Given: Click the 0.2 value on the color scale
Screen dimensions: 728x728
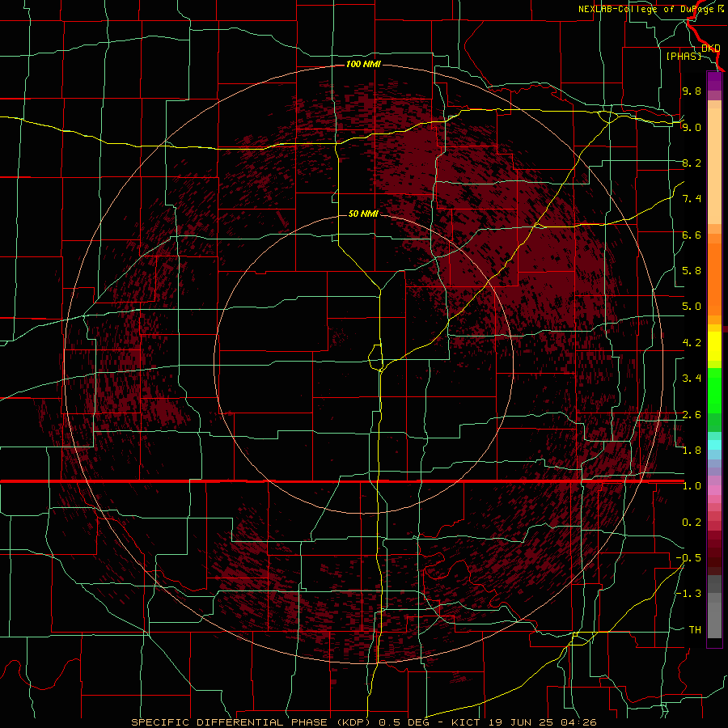Looking at the screenshot, I should point(692,523).
